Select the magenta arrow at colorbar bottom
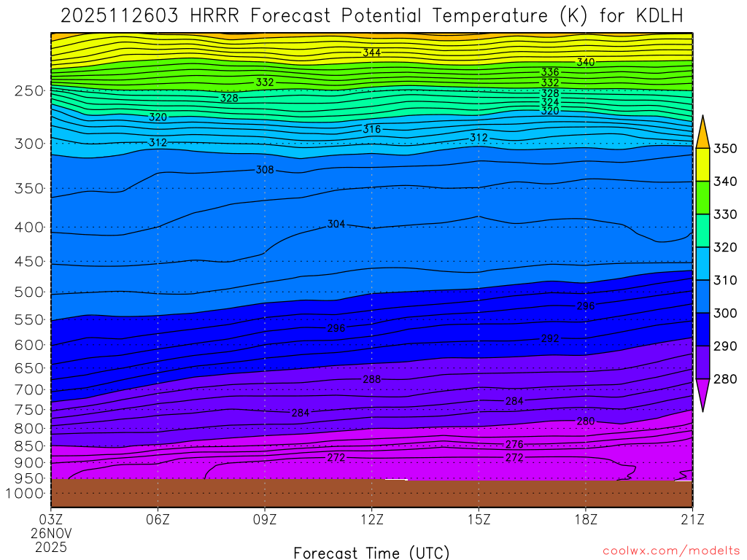 pos(703,395)
